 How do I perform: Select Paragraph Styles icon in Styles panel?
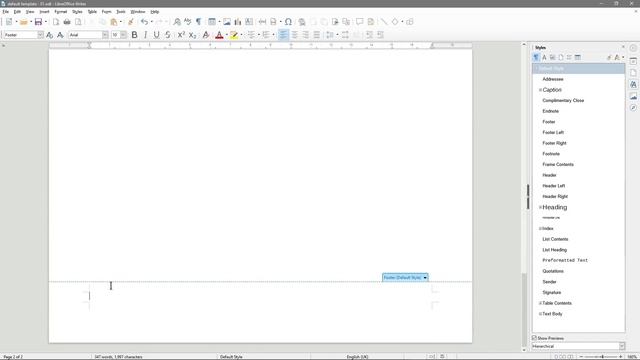pyautogui.click(x=536, y=58)
